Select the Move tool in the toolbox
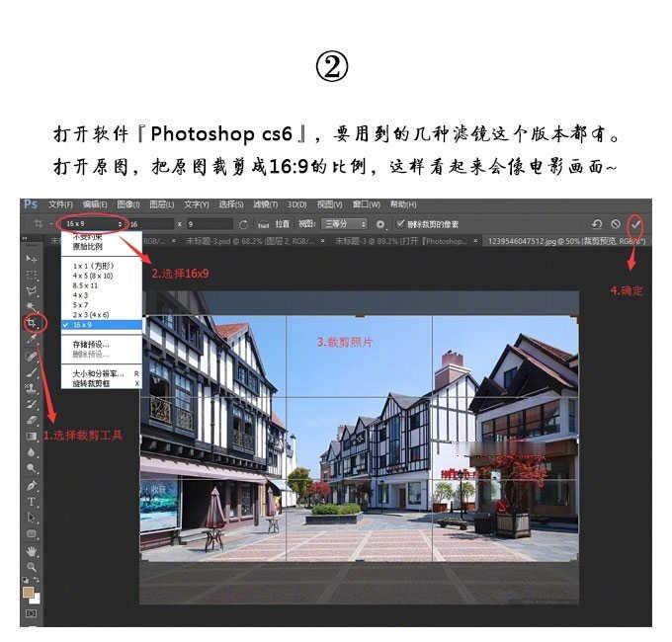The height and width of the screenshot is (642, 672). [x=31, y=258]
